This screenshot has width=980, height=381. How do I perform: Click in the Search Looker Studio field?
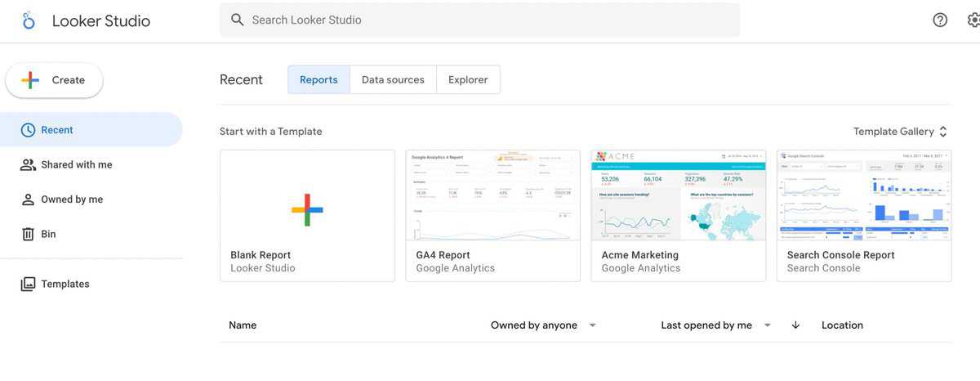pyautogui.click(x=479, y=20)
